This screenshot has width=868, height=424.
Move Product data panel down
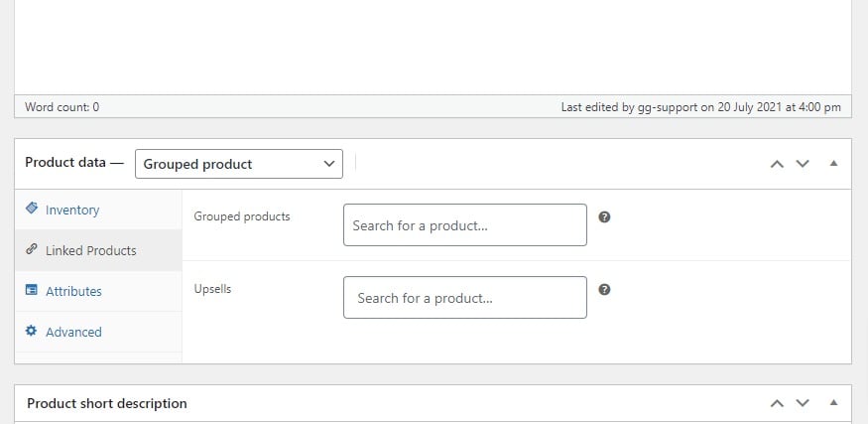pos(803,164)
